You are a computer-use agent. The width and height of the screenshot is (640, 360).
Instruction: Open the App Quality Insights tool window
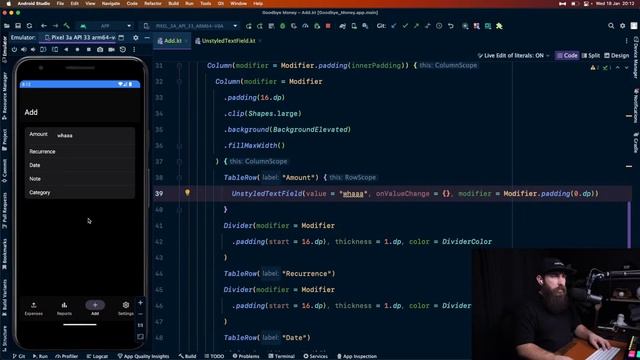tap(143, 356)
